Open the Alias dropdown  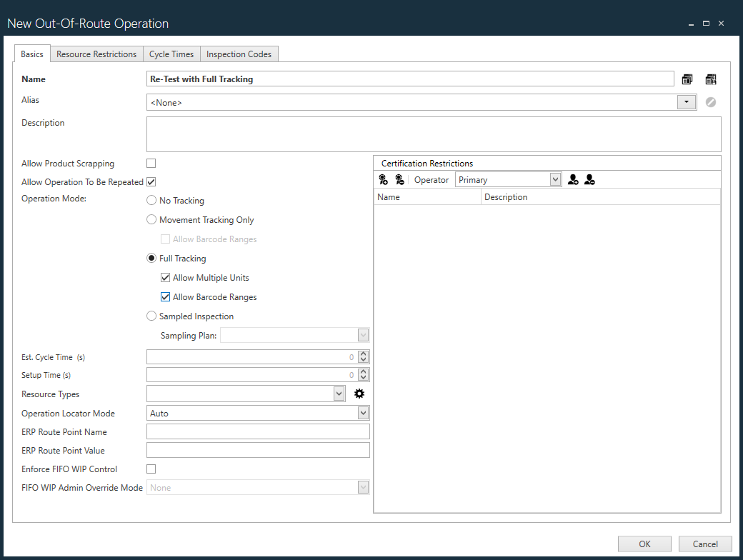click(x=686, y=101)
